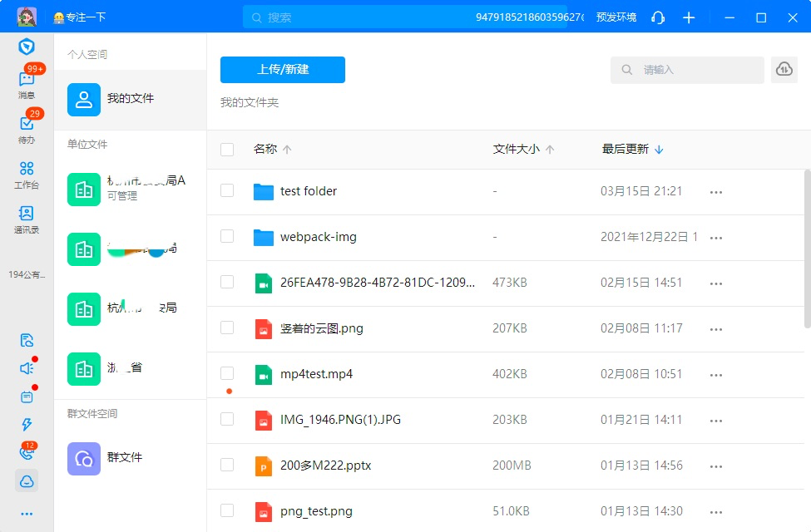The width and height of the screenshot is (811, 532).
Task: Open more options for webpack-img folder
Action: pyautogui.click(x=715, y=238)
